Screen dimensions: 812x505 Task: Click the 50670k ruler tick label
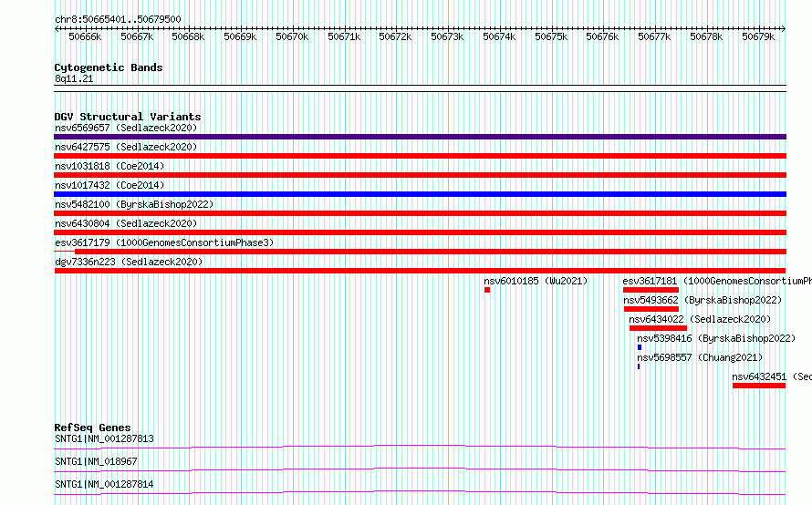(x=292, y=36)
